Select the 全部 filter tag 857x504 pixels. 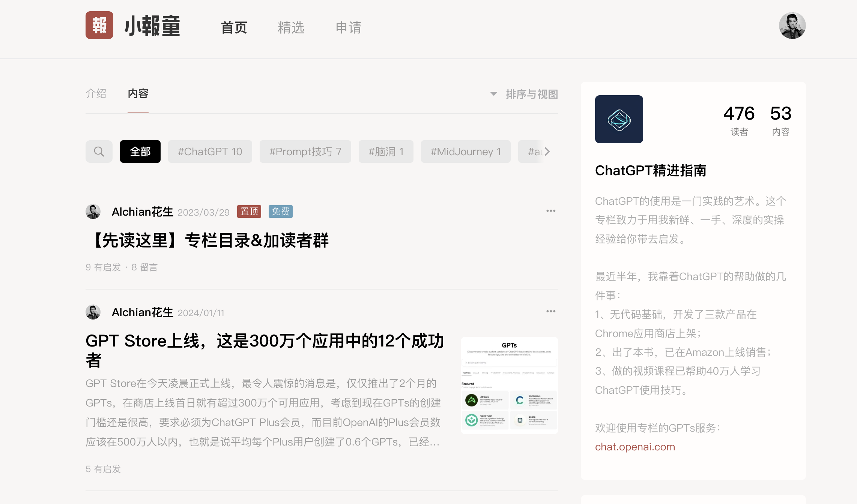[140, 151]
